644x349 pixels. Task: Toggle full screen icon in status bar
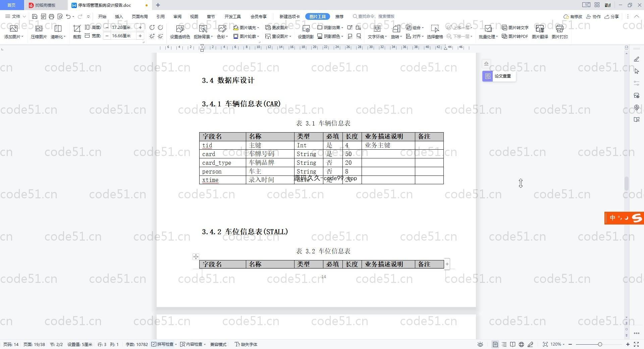click(x=636, y=344)
